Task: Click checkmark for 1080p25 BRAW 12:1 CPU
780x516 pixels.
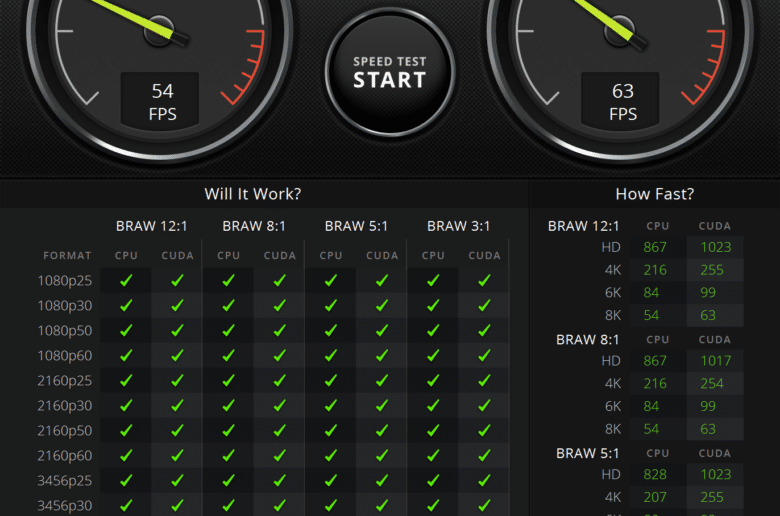Action: click(126, 281)
